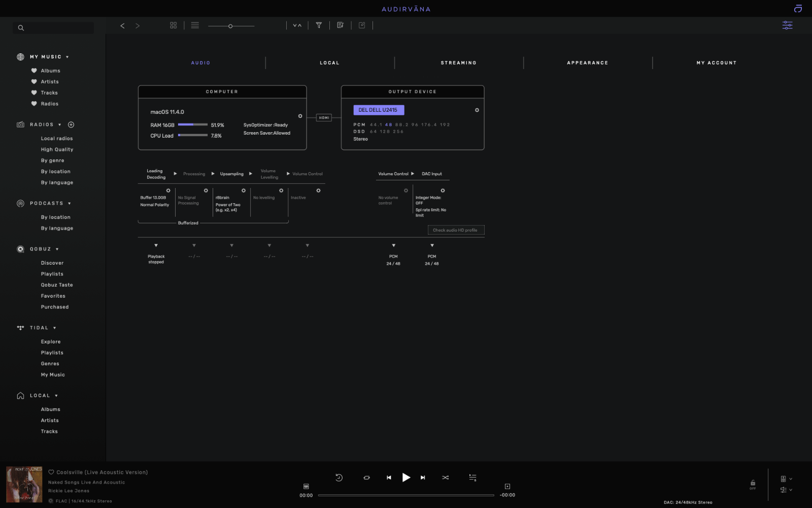Collapse the Tidal section
Screen dimensions: 812x508
tap(54, 328)
